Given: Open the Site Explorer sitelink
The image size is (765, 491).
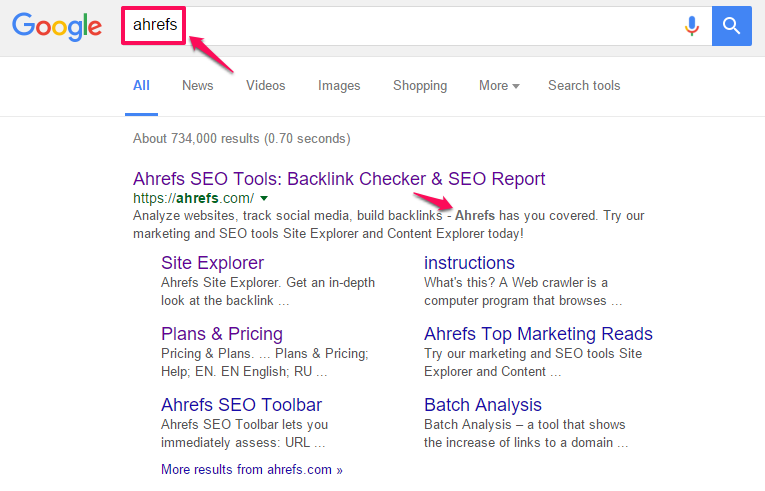Looking at the screenshot, I should tap(212, 263).
